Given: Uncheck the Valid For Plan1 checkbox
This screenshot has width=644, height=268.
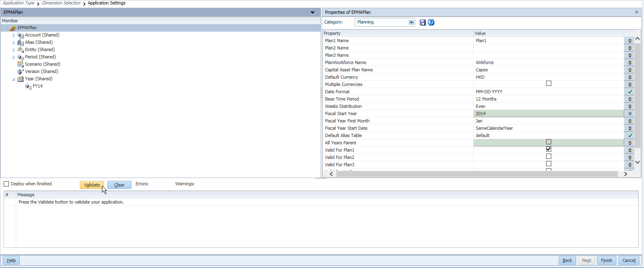Looking at the screenshot, I should click(548, 149).
